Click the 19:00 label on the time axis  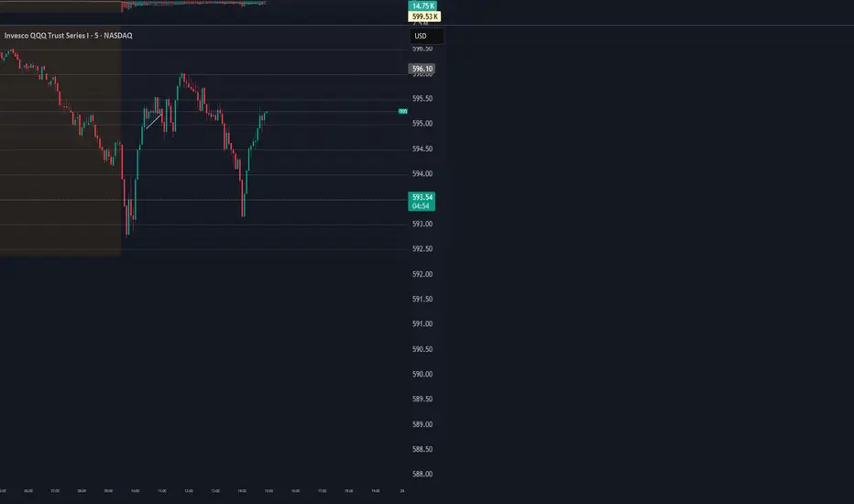(x=375, y=490)
